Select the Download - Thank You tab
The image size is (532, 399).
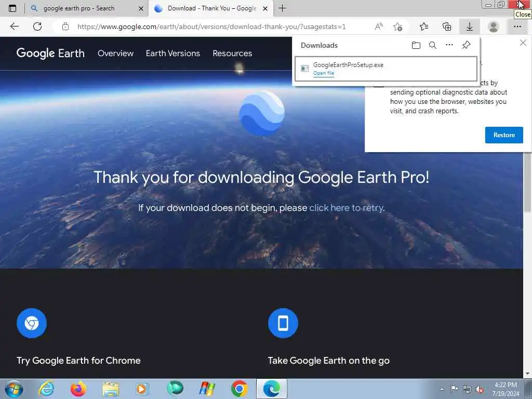coord(210,8)
